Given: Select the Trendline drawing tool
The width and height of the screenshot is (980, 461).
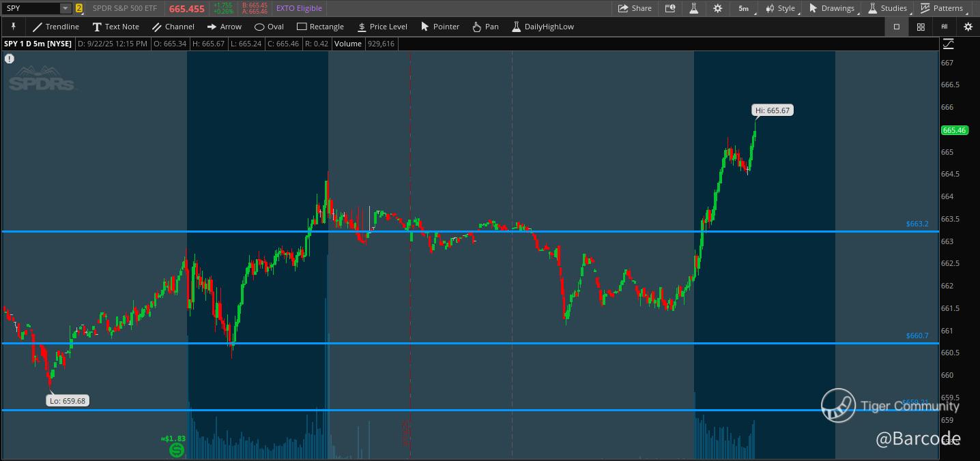Looking at the screenshot, I should [x=56, y=27].
